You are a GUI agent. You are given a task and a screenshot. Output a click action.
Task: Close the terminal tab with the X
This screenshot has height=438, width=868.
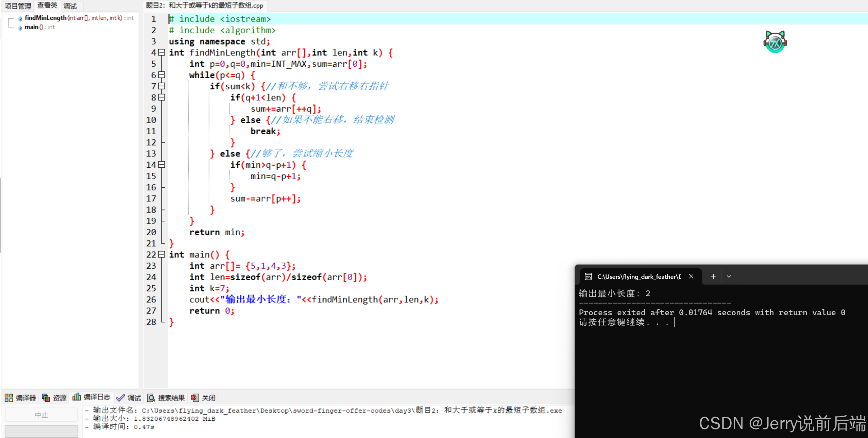pos(691,276)
